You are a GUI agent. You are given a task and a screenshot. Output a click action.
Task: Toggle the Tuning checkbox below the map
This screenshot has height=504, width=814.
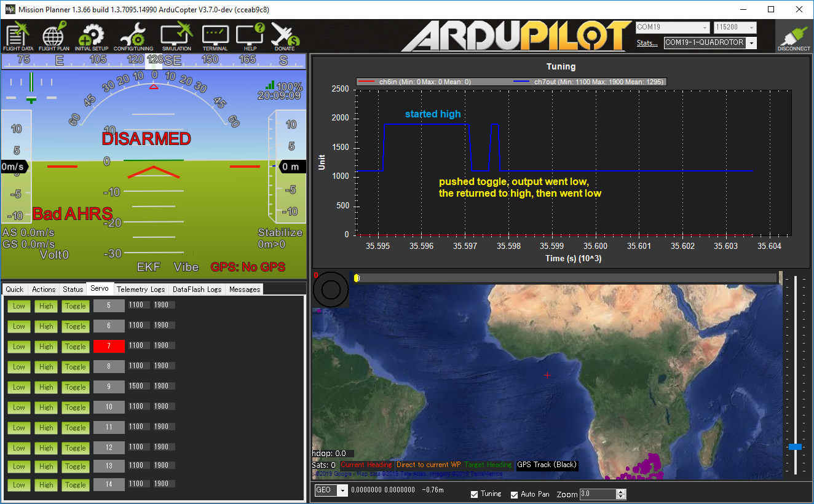point(474,494)
